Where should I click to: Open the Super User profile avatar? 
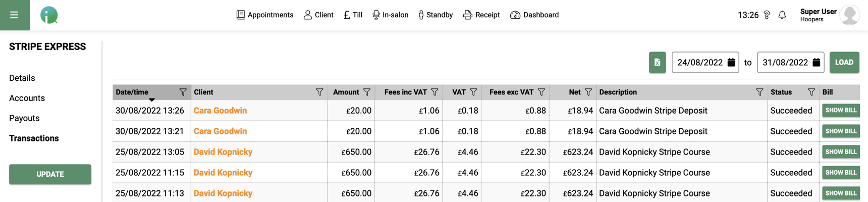coord(850,15)
